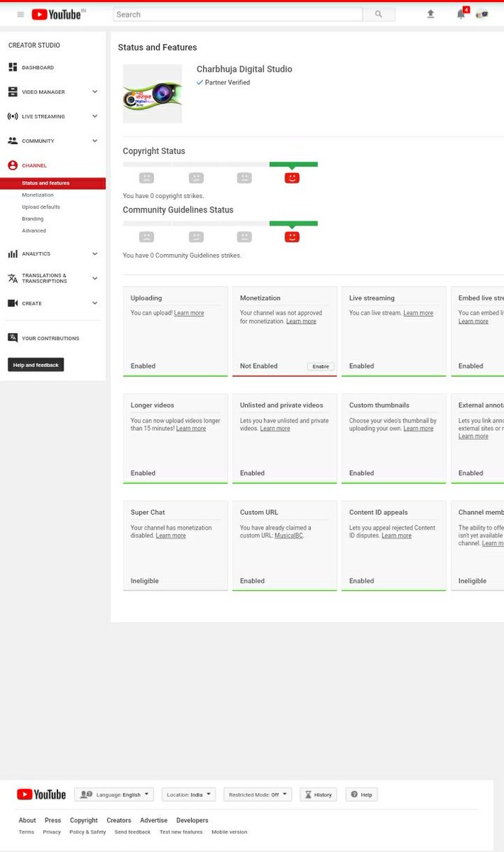The width and height of the screenshot is (504, 852).
Task: Click the footer YouTube logo
Action: pos(41,794)
